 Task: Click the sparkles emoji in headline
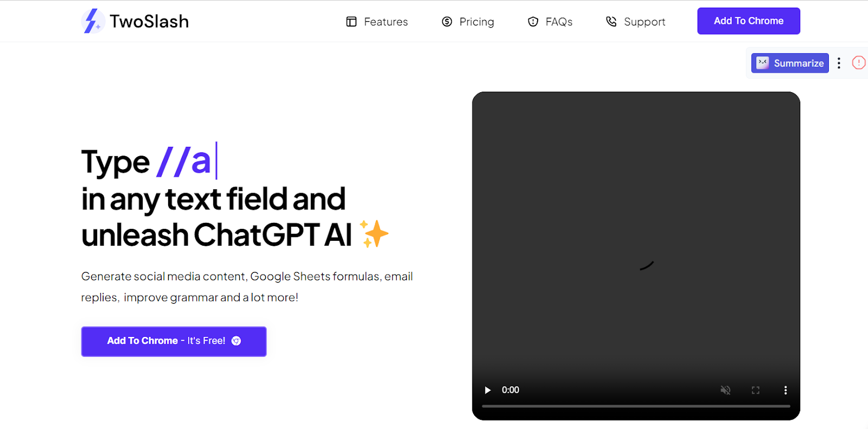click(x=374, y=234)
